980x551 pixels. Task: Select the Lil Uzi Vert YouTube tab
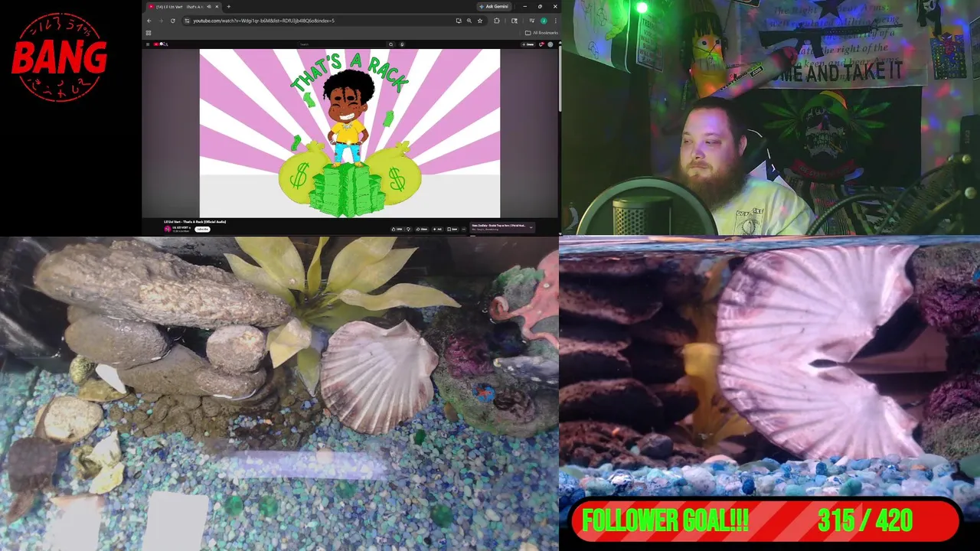tap(184, 7)
